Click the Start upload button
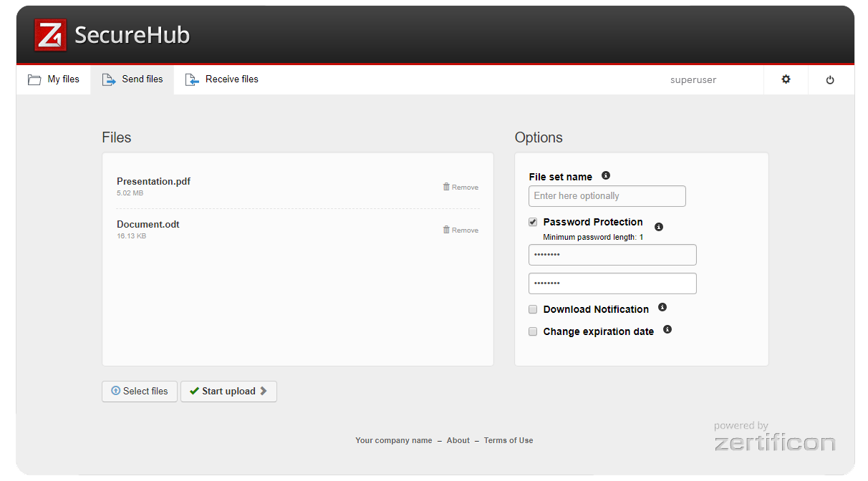The height and width of the screenshot is (481, 868). point(228,392)
